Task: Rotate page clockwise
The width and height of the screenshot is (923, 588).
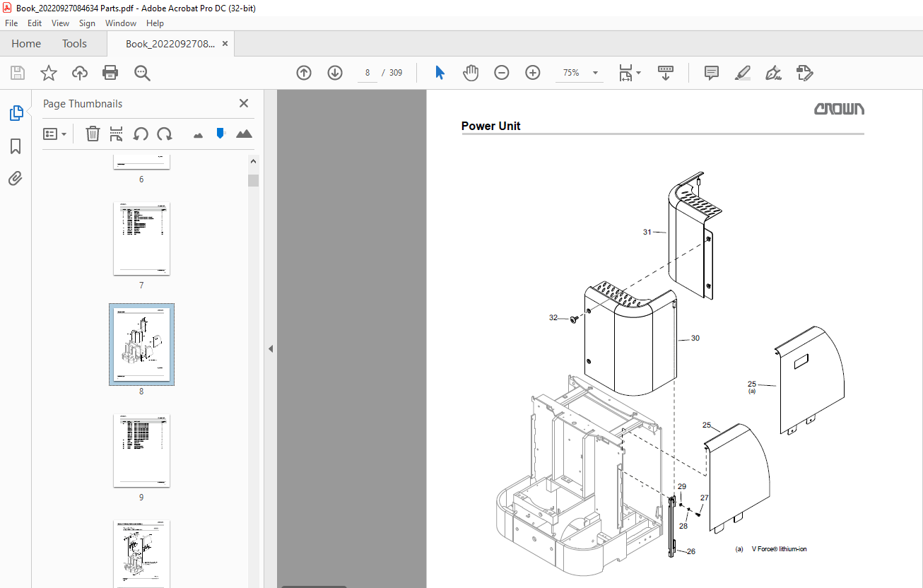Action: click(165, 134)
